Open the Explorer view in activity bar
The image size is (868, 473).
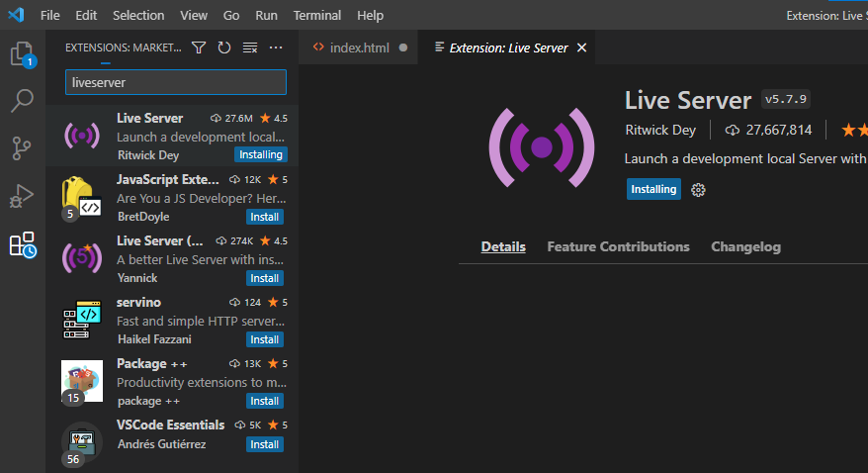23,54
